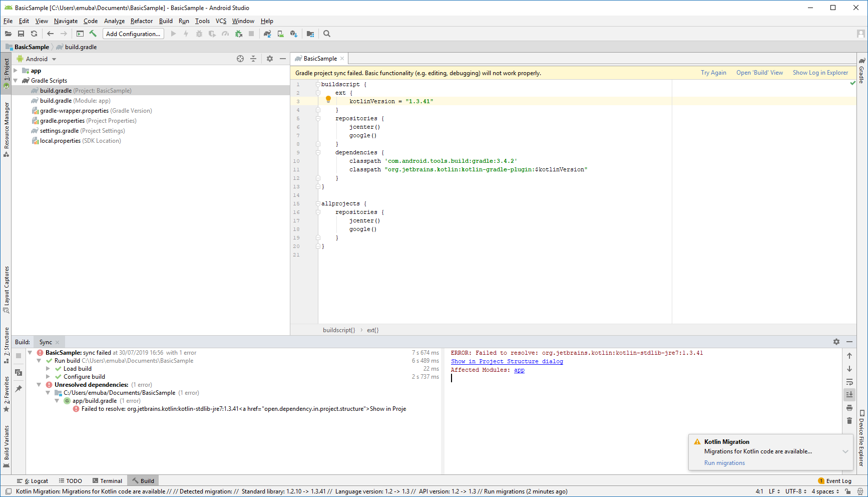Click the Search Everywhere magnifier icon
868x497 pixels.
point(327,34)
